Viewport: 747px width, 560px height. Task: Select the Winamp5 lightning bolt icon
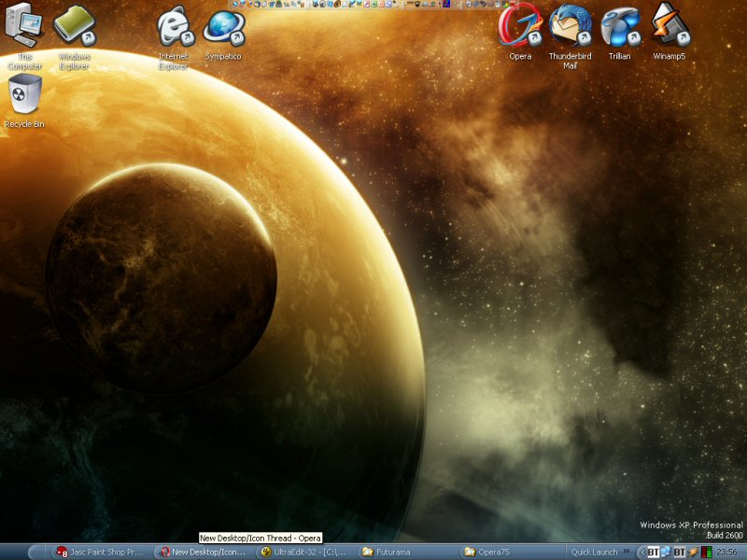pos(669,28)
